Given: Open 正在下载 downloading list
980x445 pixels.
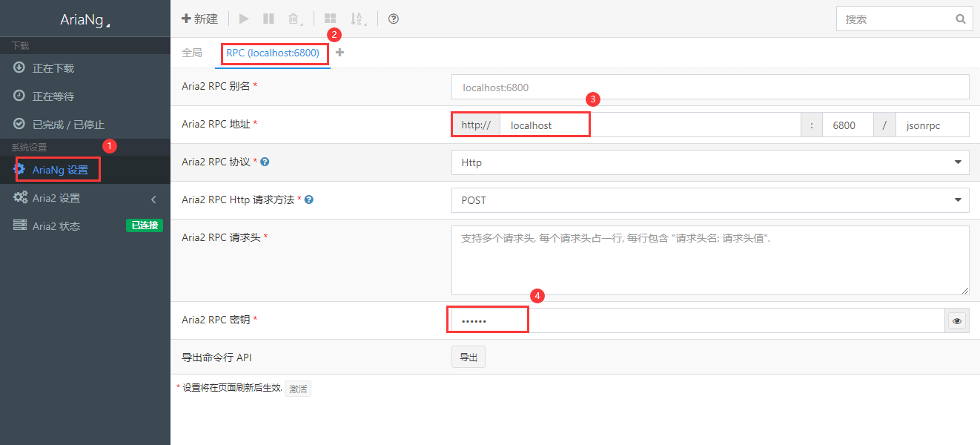Looking at the screenshot, I should coord(85,68).
